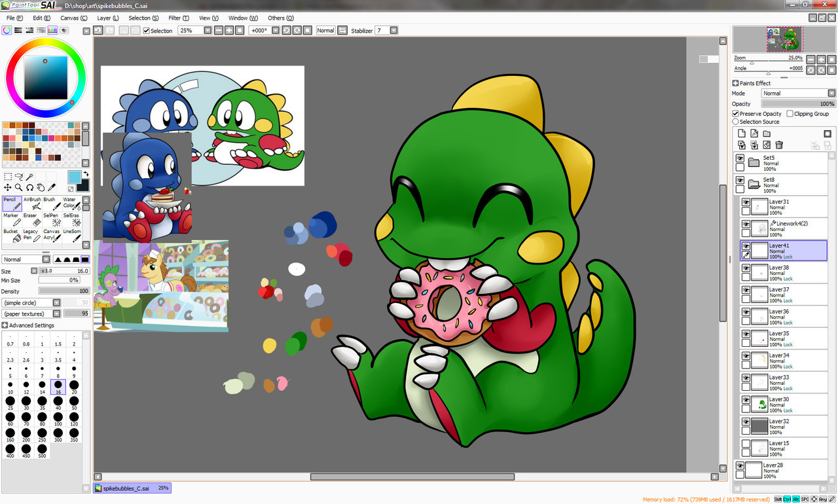Screen dimensions: 838x504
Task: Swap foreground and background colors
Action: [x=86, y=174]
